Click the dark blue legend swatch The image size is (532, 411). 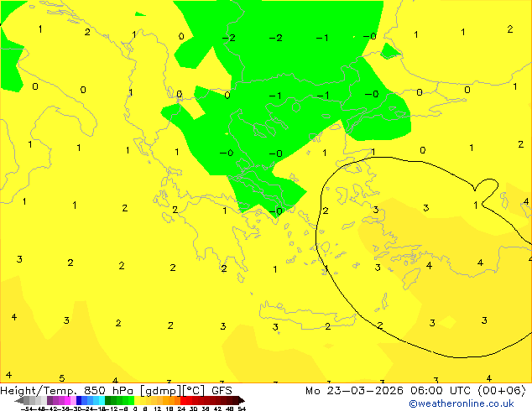coord(79,400)
